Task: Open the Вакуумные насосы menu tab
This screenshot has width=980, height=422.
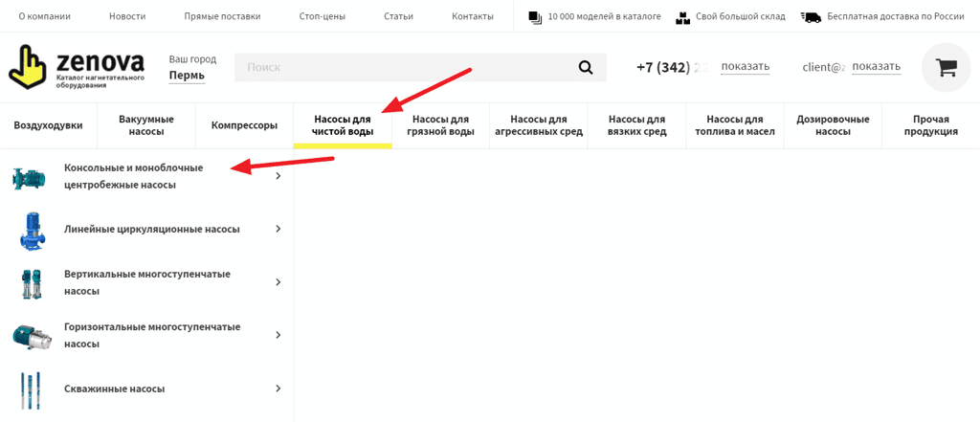Action: tap(146, 125)
